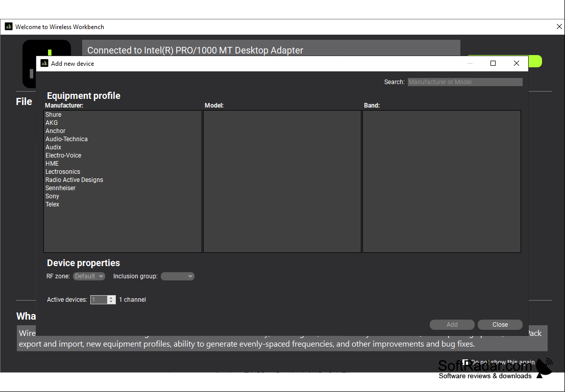
Task: Close Add new device with the title-bar X
Action: 517,63
